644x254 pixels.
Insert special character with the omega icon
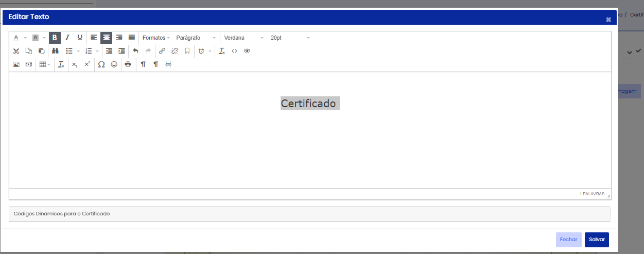click(x=101, y=64)
